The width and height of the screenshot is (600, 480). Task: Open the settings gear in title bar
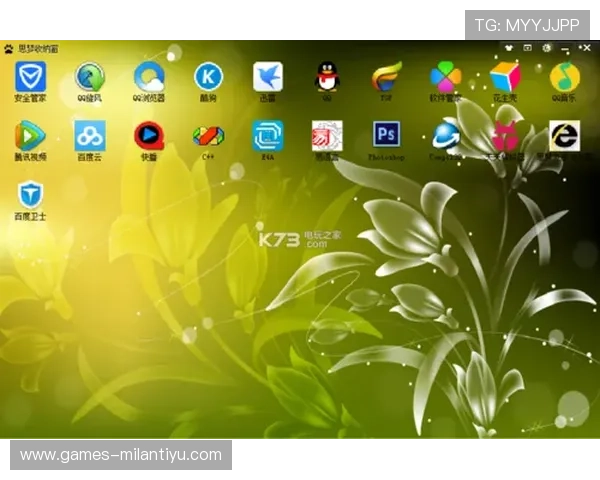coord(546,47)
